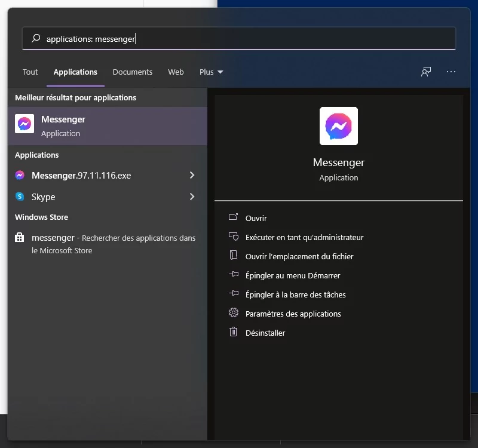Click the search magnifier icon
The image size is (478, 448).
(36, 38)
